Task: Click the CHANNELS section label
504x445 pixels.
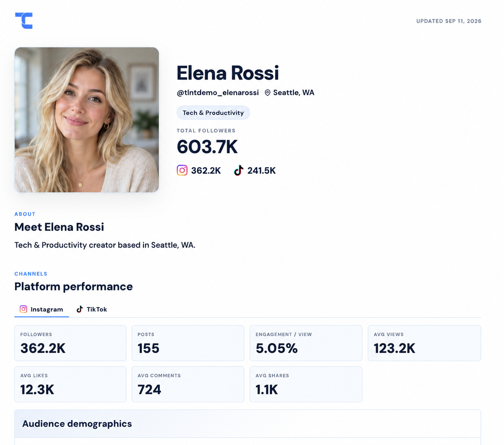Action: tap(31, 274)
